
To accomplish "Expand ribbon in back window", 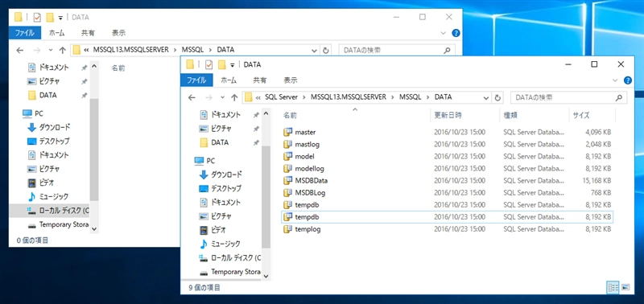I will click(x=444, y=33).
